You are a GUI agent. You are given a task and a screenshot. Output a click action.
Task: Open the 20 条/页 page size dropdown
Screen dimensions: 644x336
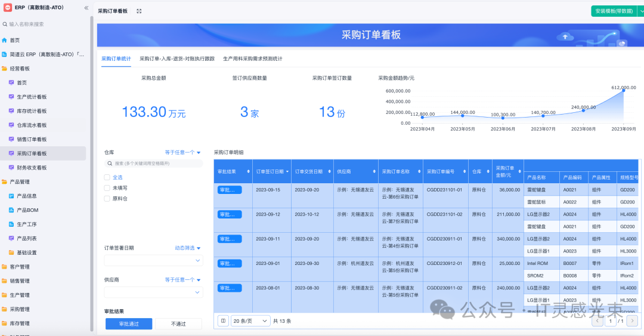pos(250,320)
